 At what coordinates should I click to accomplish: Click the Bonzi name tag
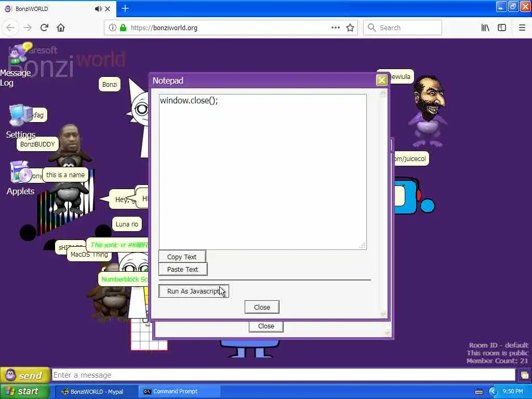point(110,85)
